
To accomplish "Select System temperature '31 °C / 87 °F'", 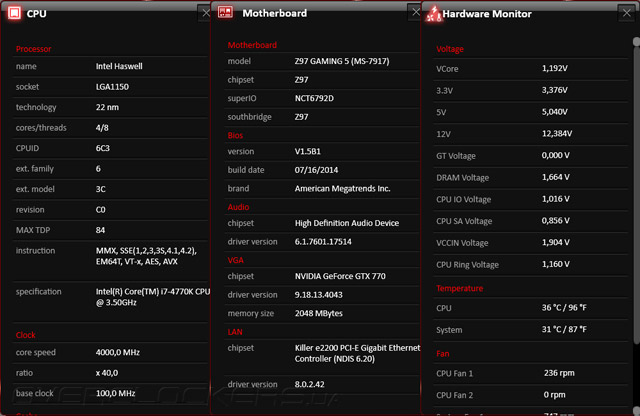I will [564, 329].
